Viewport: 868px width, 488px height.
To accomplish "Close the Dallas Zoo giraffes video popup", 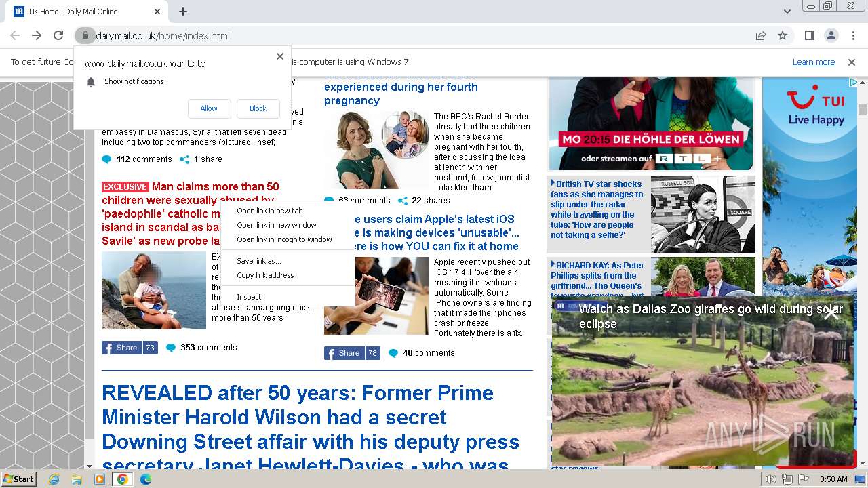I will (x=831, y=312).
